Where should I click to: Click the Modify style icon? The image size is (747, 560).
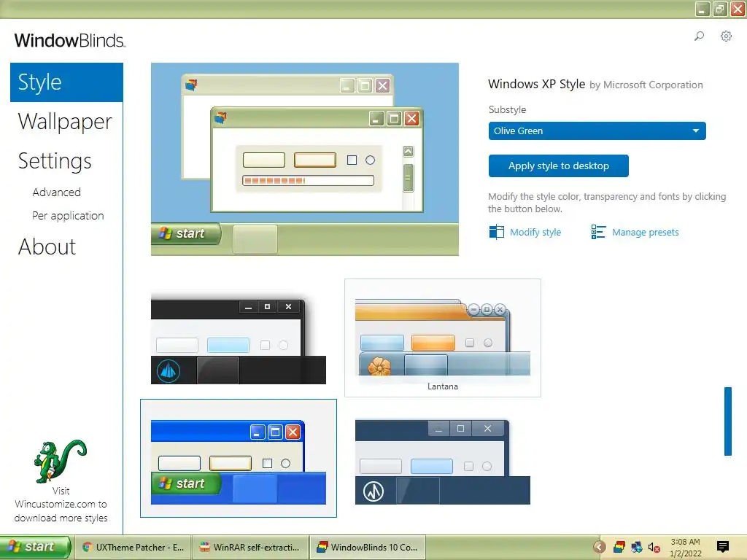click(x=496, y=232)
